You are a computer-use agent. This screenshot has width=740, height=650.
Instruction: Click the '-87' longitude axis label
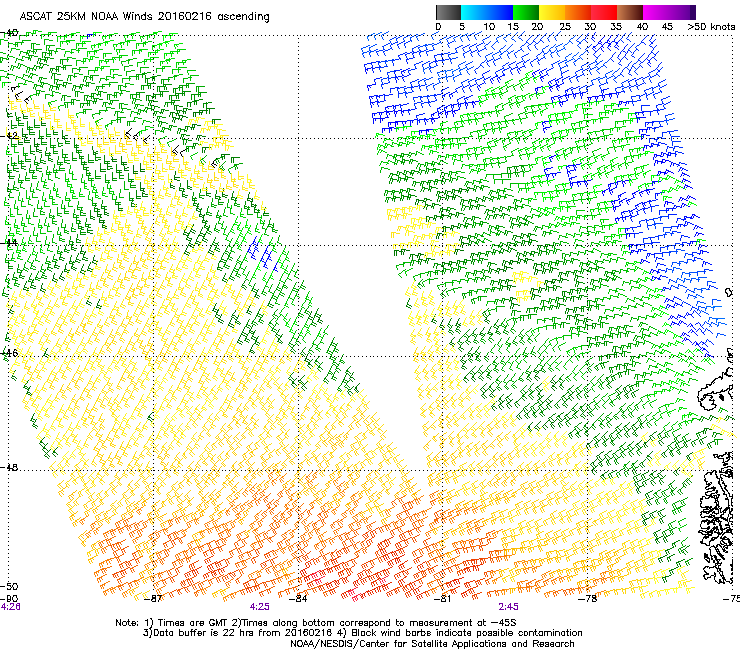click(152, 599)
